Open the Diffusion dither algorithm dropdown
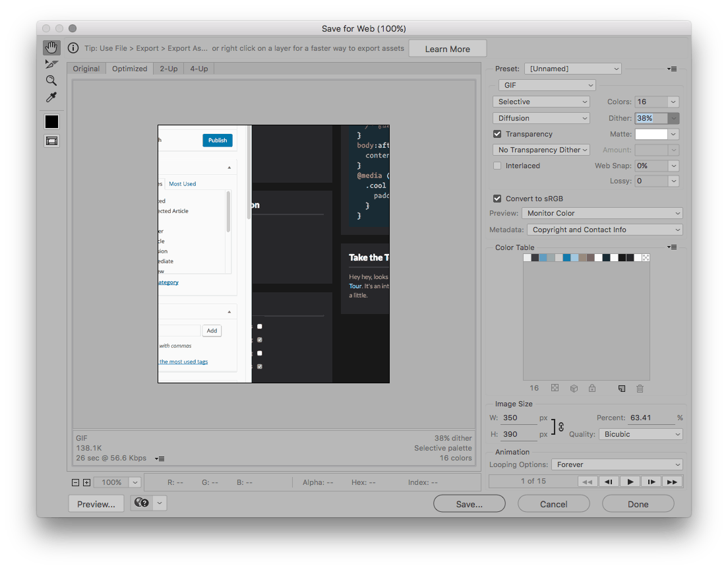The width and height of the screenshot is (728, 570). pyautogui.click(x=541, y=118)
